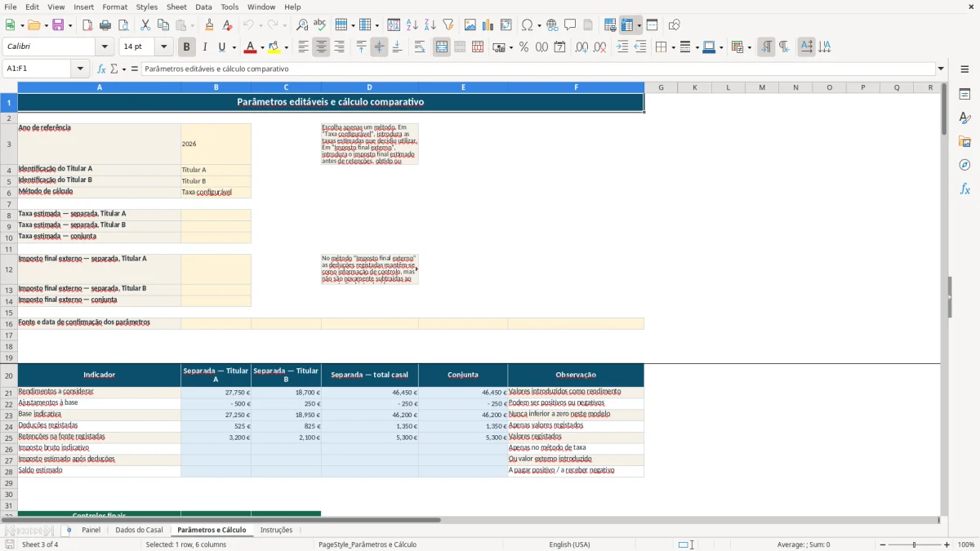Select column header G
This screenshot has width=980, height=551.
pos(661,87)
